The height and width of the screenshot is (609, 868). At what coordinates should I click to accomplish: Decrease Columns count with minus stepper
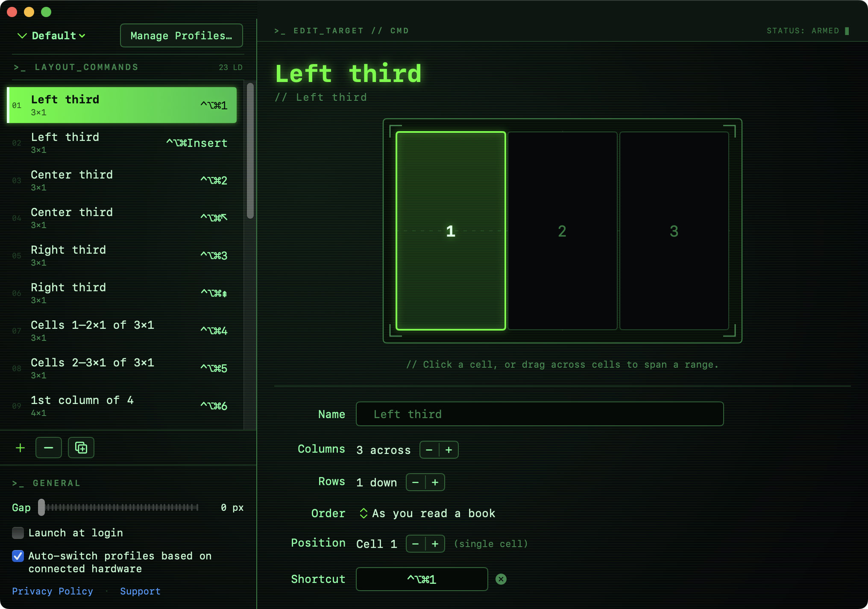coord(429,450)
